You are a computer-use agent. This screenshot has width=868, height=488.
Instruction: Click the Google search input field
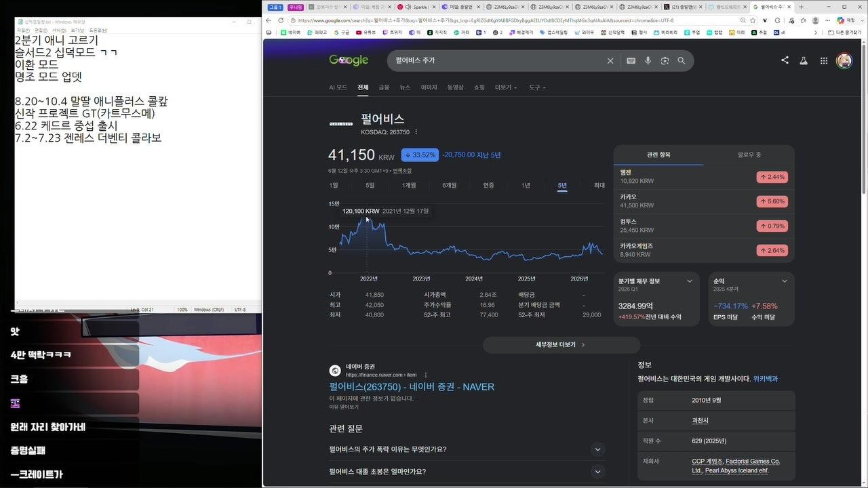498,60
